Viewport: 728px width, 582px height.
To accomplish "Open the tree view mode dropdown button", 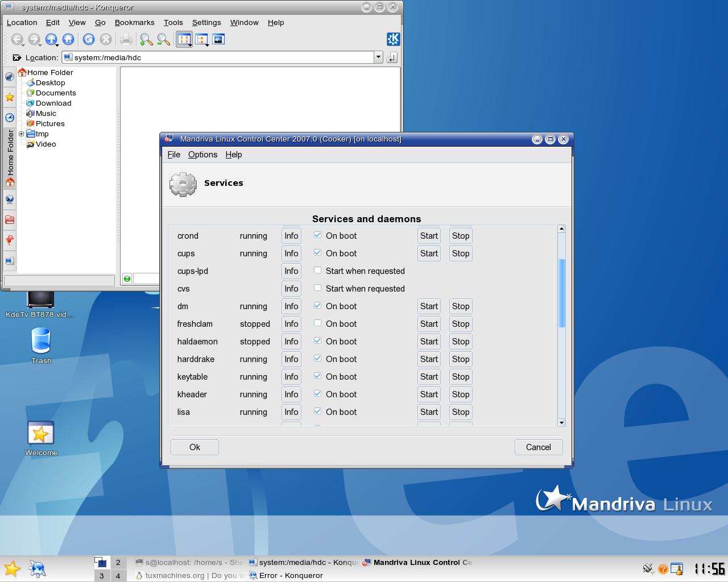I will (x=201, y=39).
